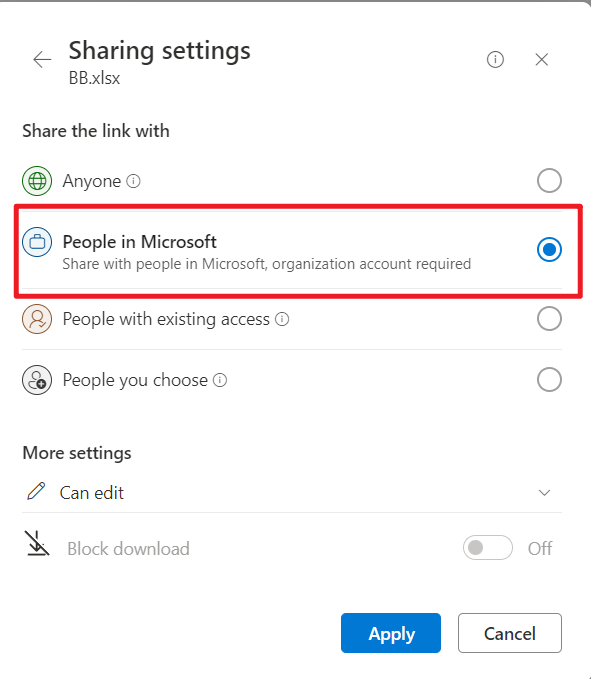The width and height of the screenshot is (591, 679).
Task: Click the info icon next to Anyone
Action: click(x=133, y=181)
